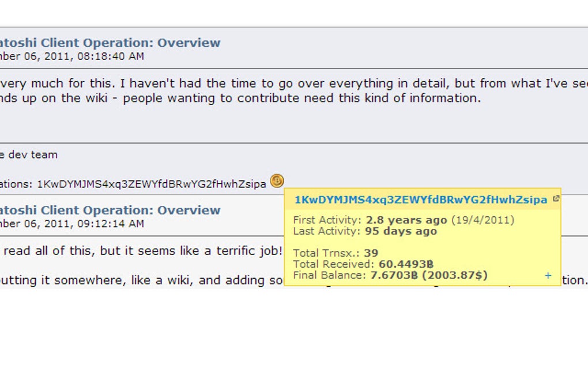This screenshot has width=588, height=368.
Task: Click the 'dev team' signature line
Action: pos(29,155)
